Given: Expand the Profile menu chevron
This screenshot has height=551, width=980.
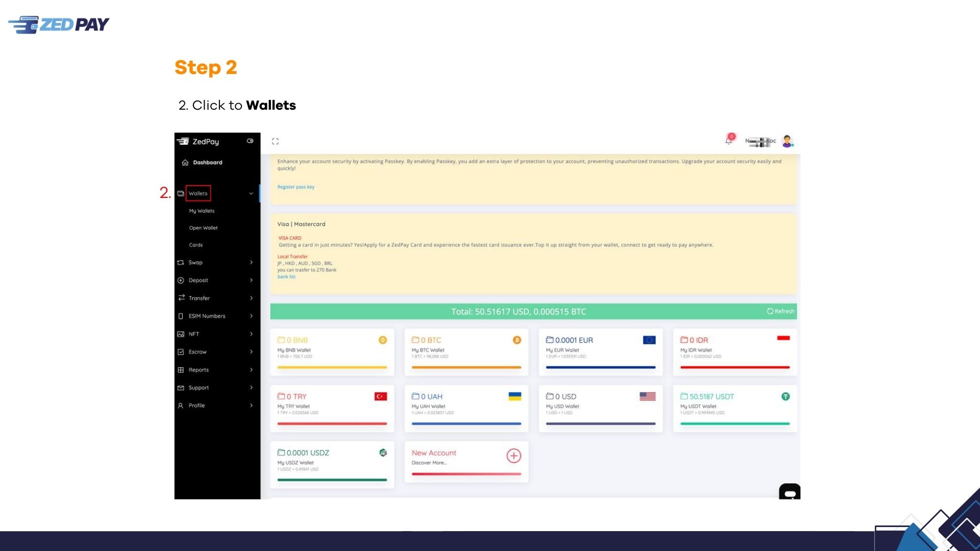Looking at the screenshot, I should pos(251,405).
